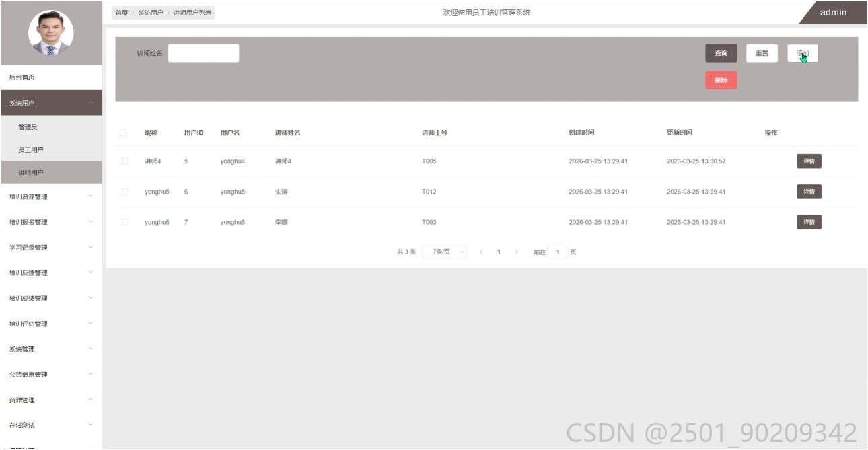The height and width of the screenshot is (450, 868).
Task: Click the 讲师工号 column header
Action: (x=435, y=133)
